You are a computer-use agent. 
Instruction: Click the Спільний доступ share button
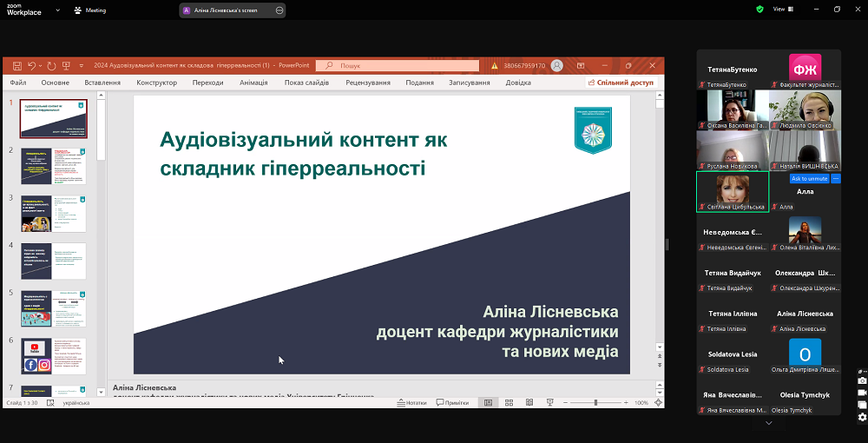pos(621,83)
